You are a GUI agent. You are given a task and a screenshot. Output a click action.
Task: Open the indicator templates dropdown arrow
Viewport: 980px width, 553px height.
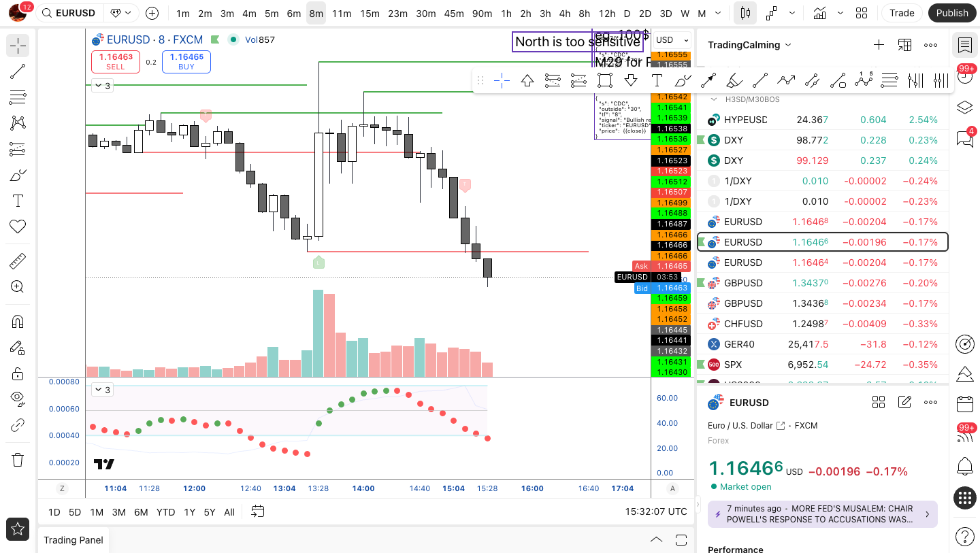point(840,13)
